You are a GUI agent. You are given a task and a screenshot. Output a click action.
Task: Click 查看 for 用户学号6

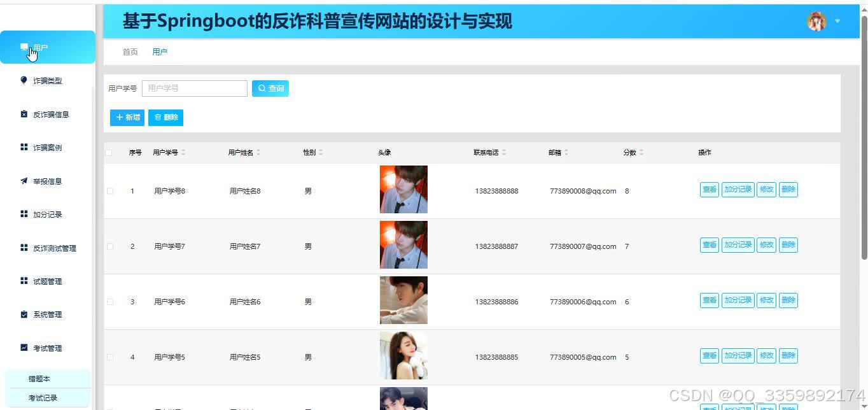pyautogui.click(x=709, y=300)
